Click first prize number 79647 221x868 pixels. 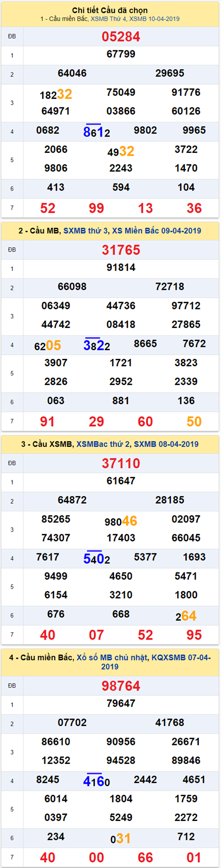click(121, 704)
